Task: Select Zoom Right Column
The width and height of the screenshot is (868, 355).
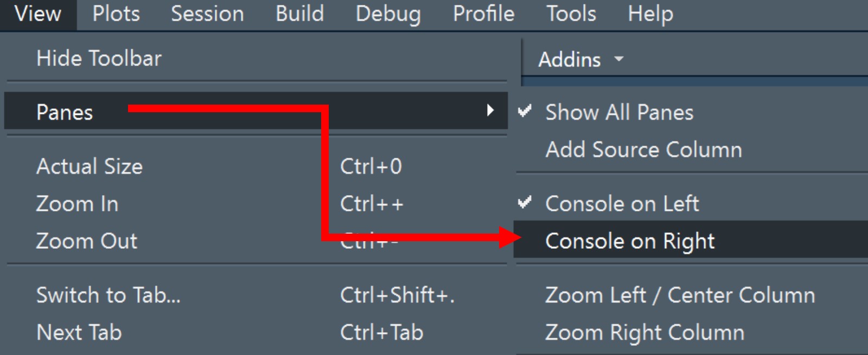Action: pos(646,332)
